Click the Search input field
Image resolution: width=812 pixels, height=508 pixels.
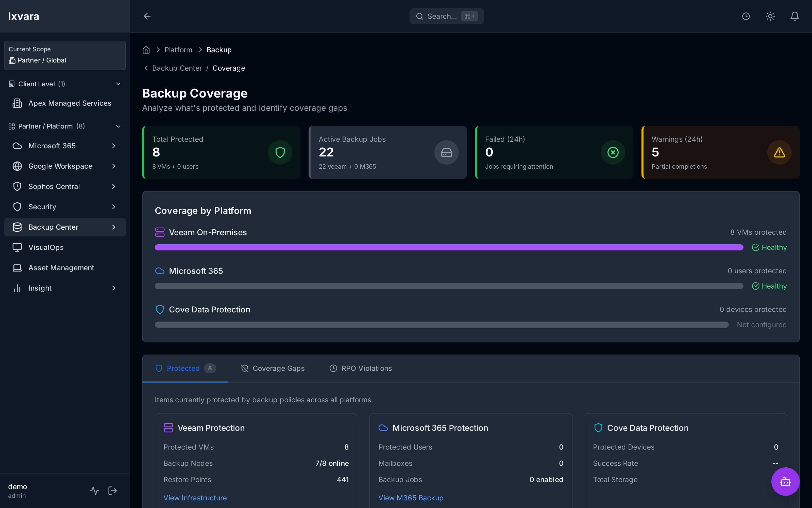coord(447,16)
